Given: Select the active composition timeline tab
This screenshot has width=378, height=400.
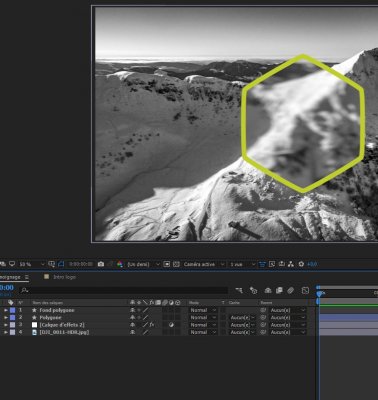Looking at the screenshot, I should tap(11, 277).
